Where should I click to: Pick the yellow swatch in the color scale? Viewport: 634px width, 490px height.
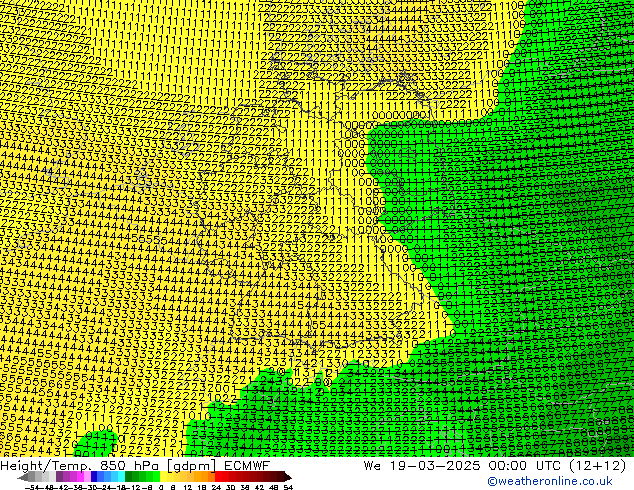pos(163,477)
